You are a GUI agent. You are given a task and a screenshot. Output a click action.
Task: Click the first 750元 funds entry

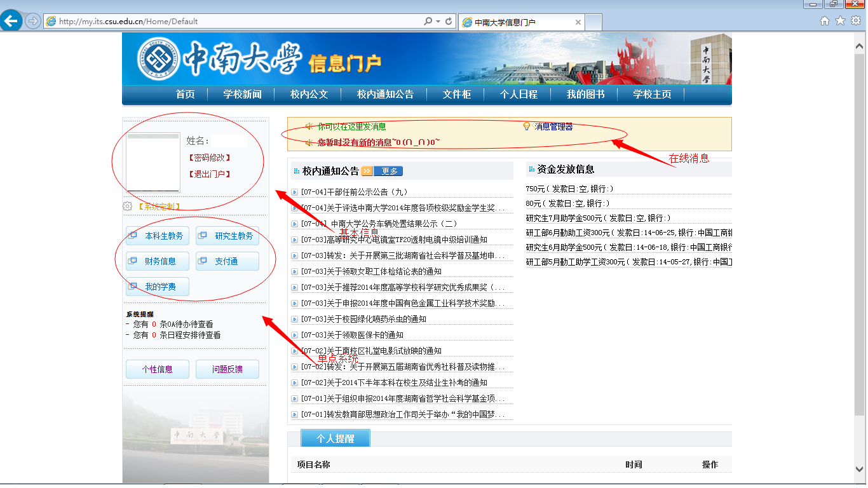[x=570, y=189]
